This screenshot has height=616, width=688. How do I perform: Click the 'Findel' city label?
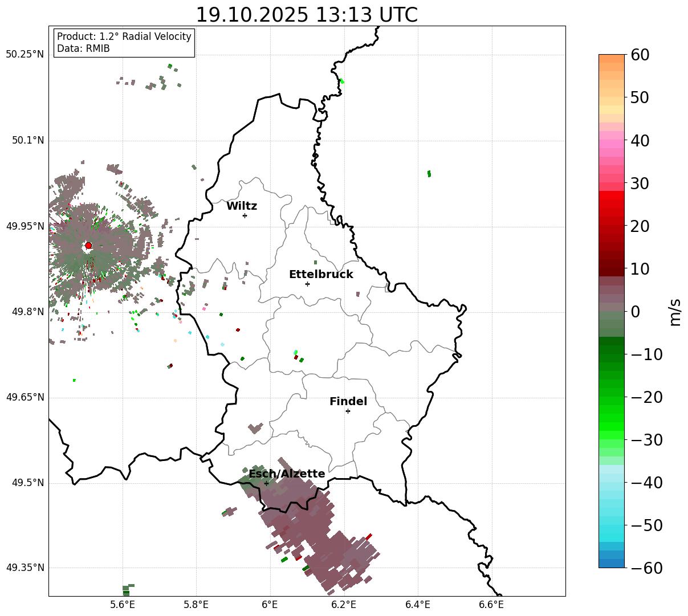tap(348, 402)
